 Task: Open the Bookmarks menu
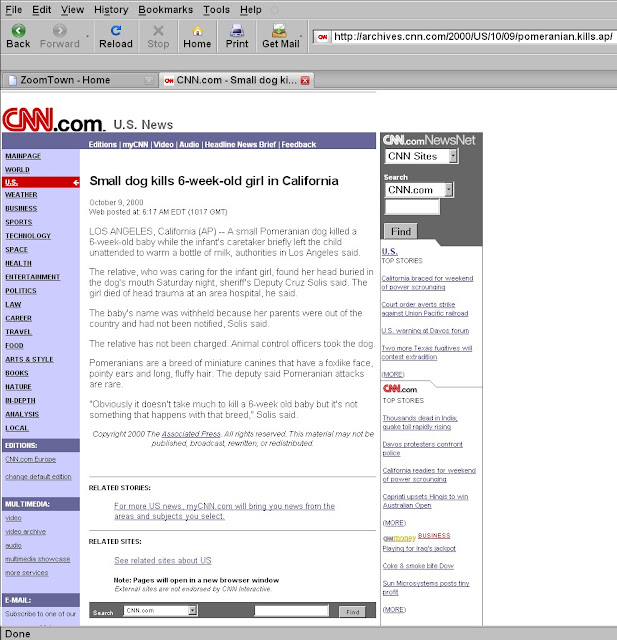click(166, 9)
